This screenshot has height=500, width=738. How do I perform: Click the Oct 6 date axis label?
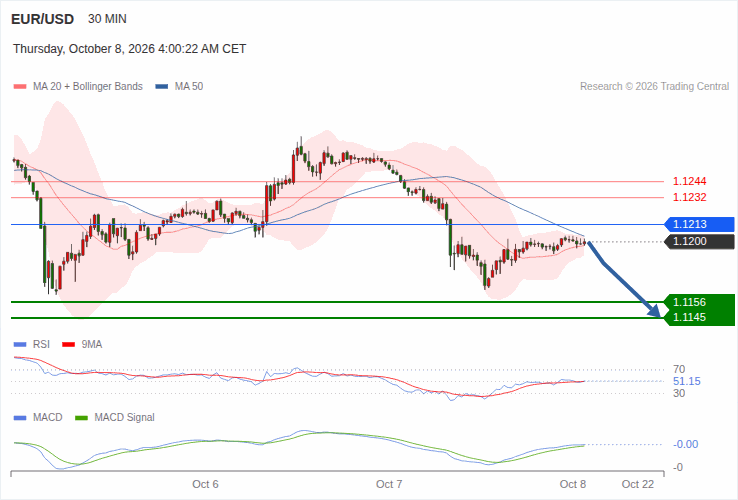[205, 484]
